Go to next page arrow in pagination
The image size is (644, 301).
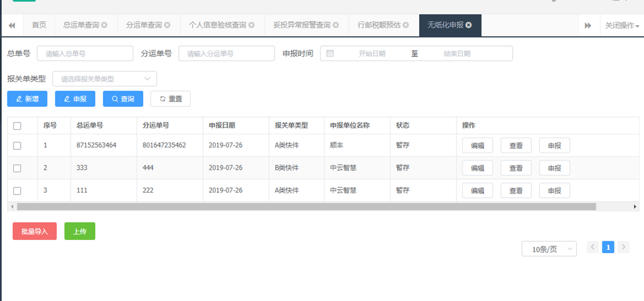coord(624,248)
